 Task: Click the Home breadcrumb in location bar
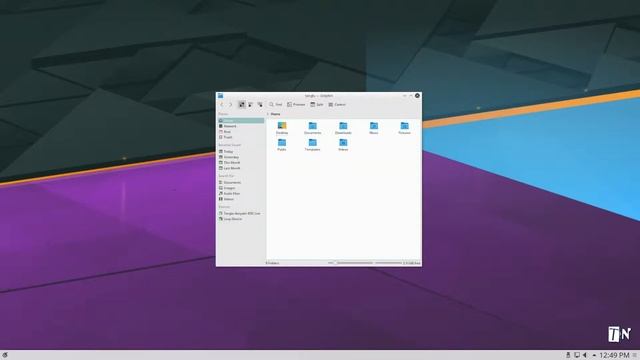276,114
